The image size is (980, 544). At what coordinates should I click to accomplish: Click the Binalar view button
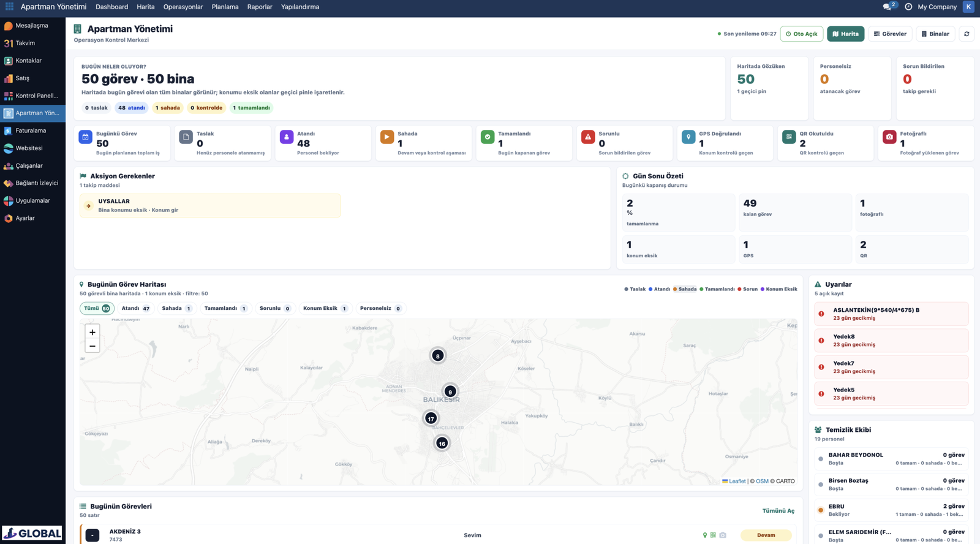[x=935, y=34]
